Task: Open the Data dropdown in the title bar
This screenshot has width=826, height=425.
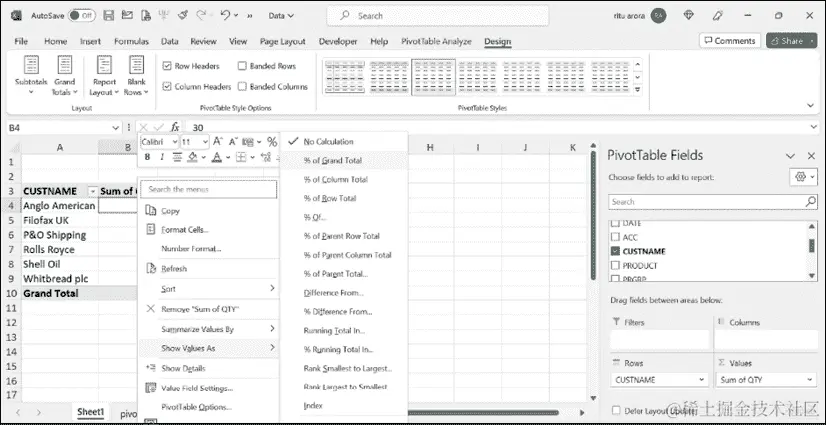Action: tap(281, 16)
